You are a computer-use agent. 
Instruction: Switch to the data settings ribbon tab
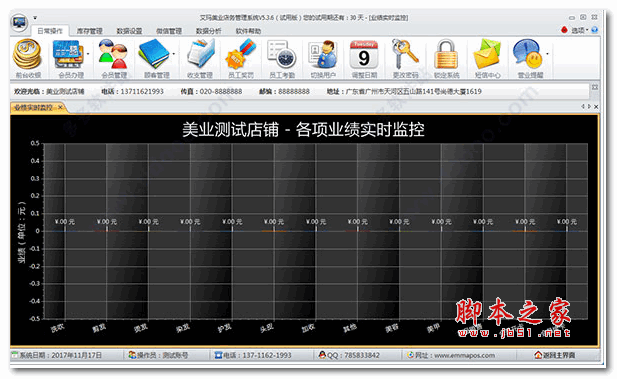point(129,31)
